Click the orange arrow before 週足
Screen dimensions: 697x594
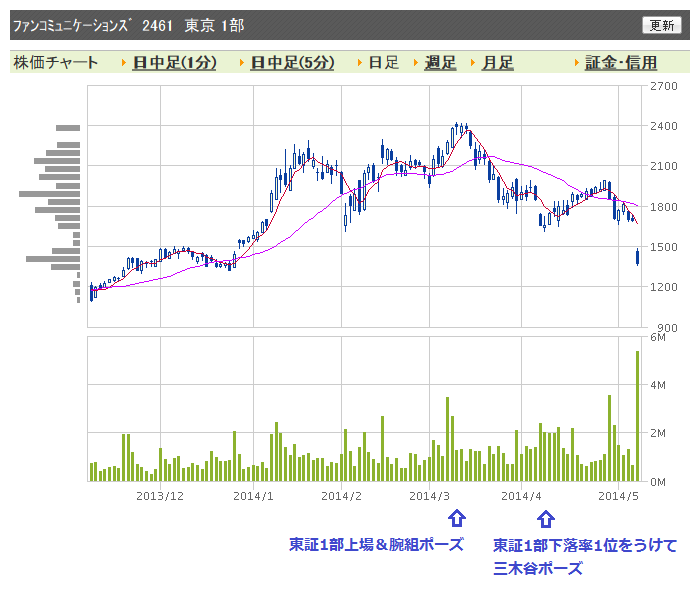coord(416,63)
